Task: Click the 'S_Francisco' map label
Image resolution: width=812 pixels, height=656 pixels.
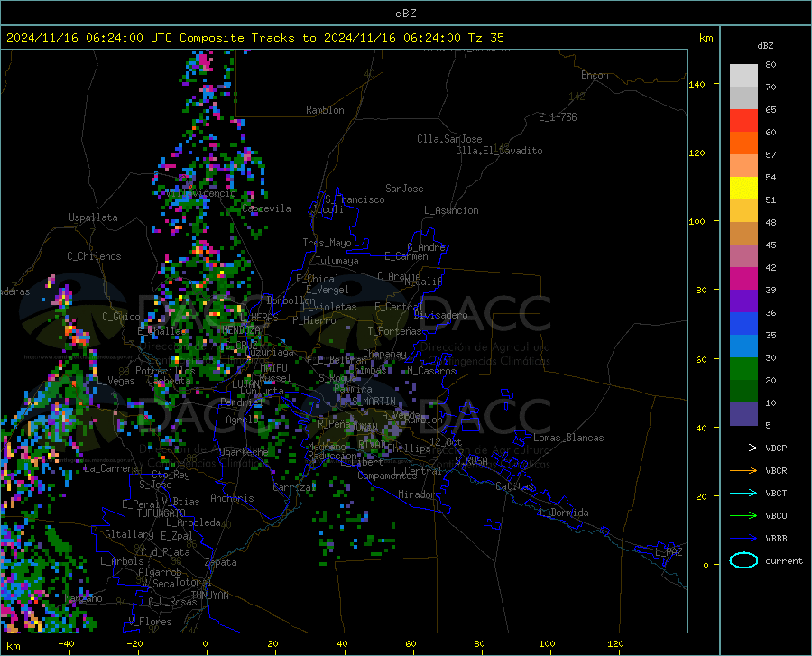Action: [x=355, y=199]
